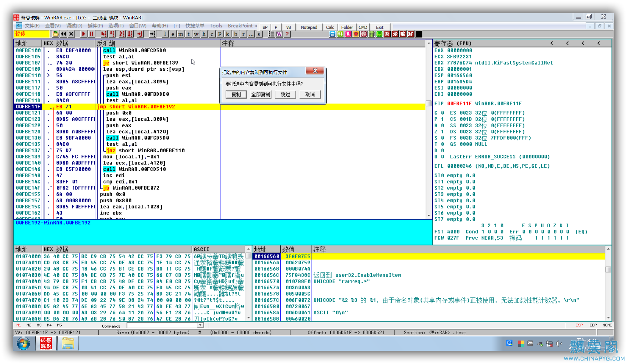Restart program with the rewind icon
This screenshot has height=364, width=627.
click(64, 34)
